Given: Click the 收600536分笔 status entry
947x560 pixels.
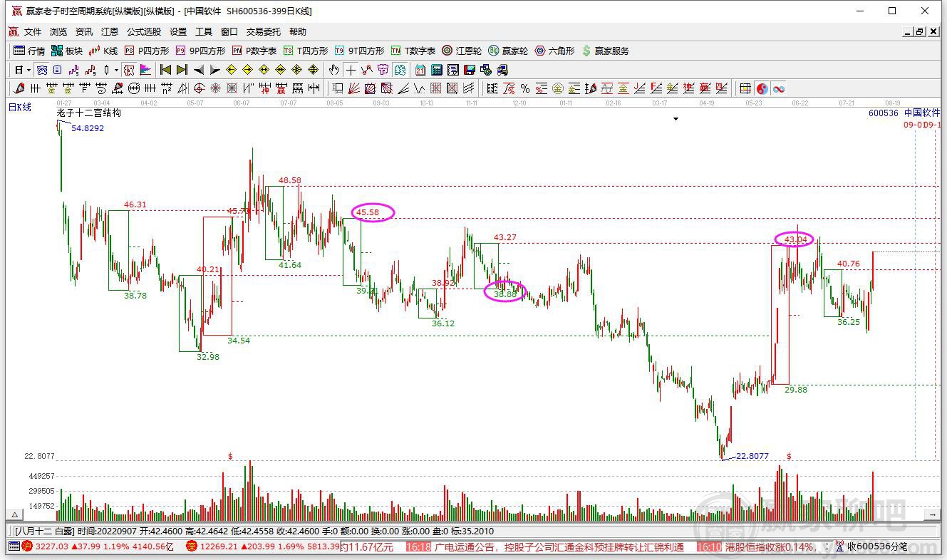Looking at the screenshot, I should [877, 547].
